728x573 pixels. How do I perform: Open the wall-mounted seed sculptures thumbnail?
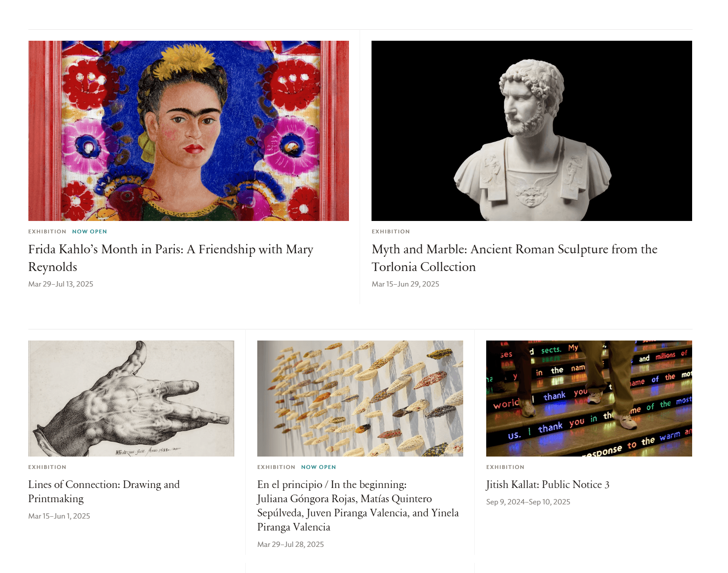(360, 399)
